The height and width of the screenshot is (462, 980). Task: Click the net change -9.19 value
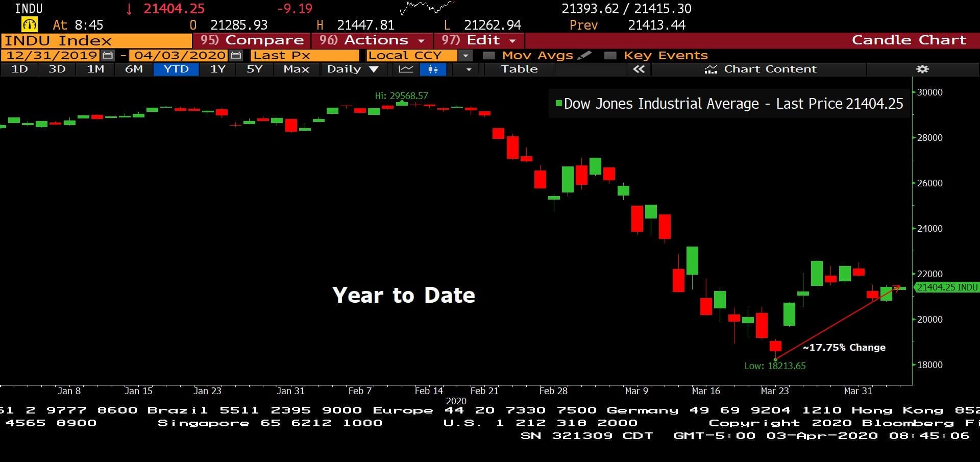(295, 9)
